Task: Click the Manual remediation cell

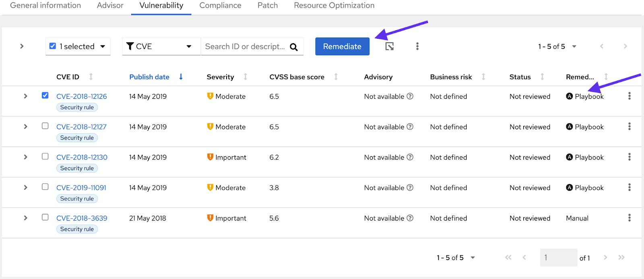Action: [x=577, y=218]
